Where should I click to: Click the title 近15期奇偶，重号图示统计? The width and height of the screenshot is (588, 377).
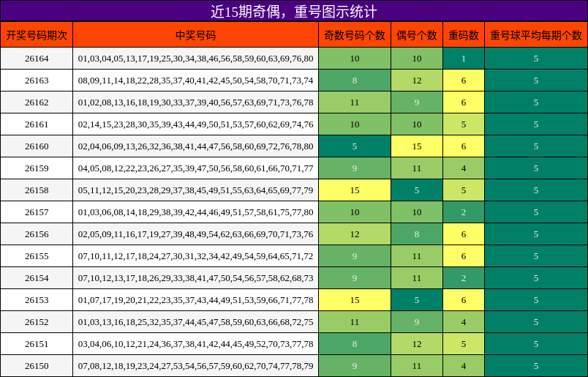[293, 12]
